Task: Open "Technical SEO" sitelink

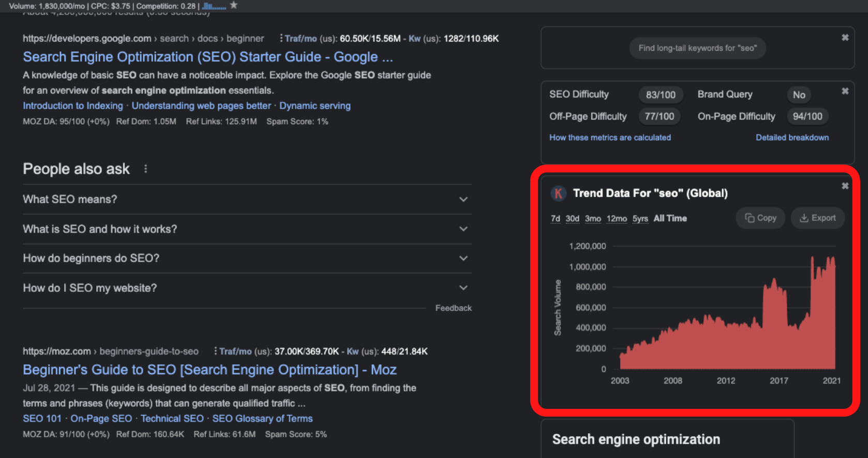Action: pyautogui.click(x=172, y=418)
